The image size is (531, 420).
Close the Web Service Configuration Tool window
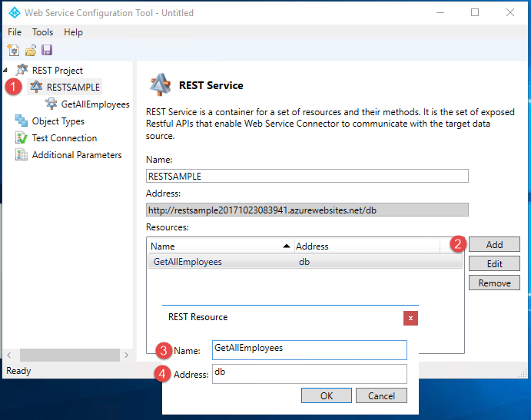[510, 12]
